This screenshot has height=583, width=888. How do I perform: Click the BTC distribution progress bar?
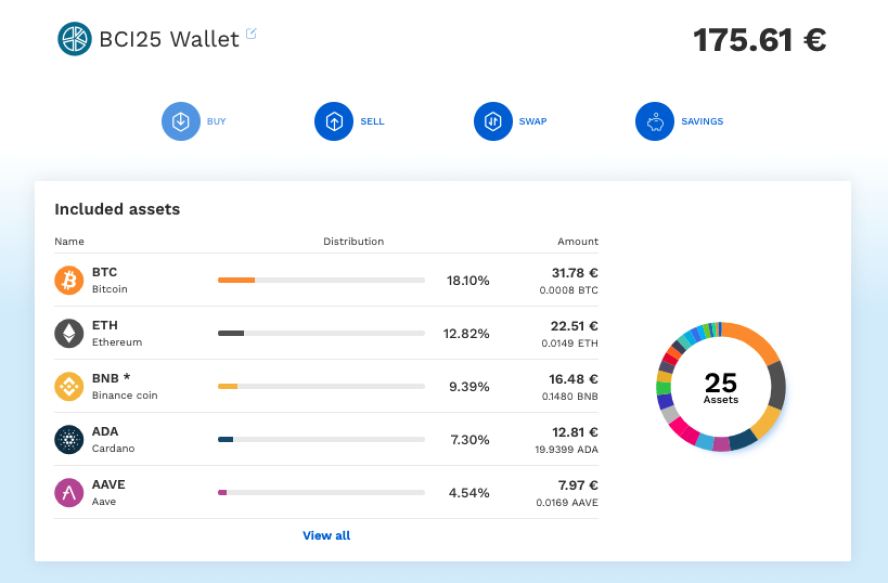click(321, 280)
